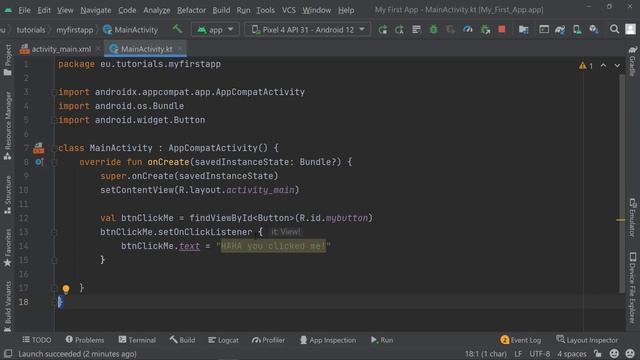The image size is (640, 360).
Task: Open the Build menu
Action: point(221,10)
